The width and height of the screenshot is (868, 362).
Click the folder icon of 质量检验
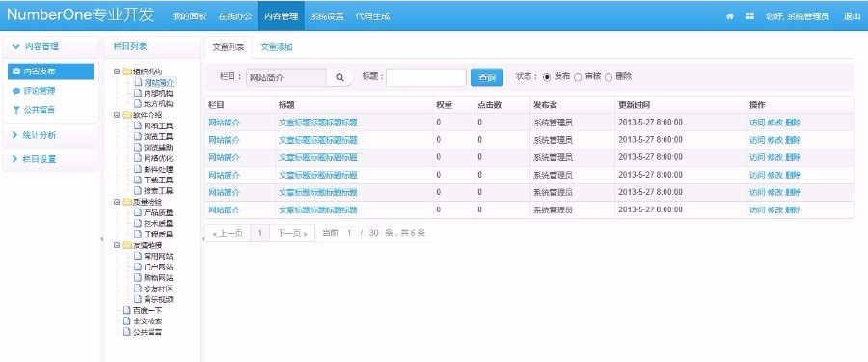pyautogui.click(x=127, y=202)
